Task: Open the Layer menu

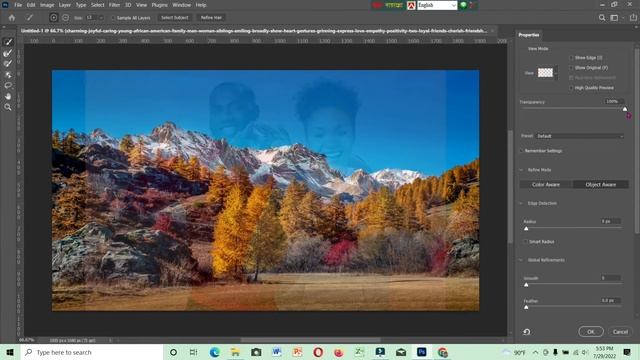Action: [64, 5]
